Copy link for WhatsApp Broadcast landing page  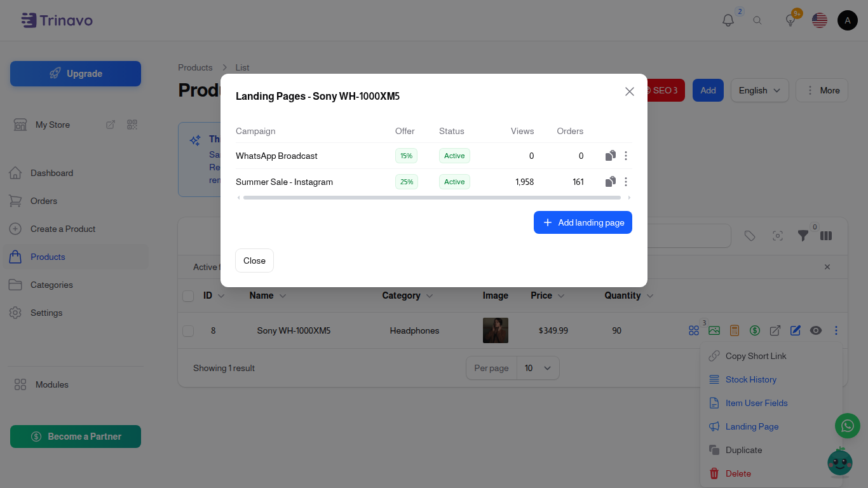610,156
